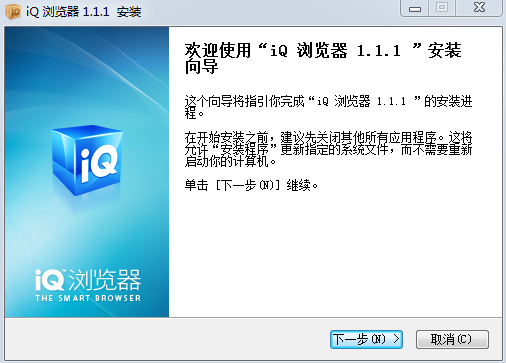Click the disabled maximize button
The height and width of the screenshot is (363, 506).
pos(442,8)
